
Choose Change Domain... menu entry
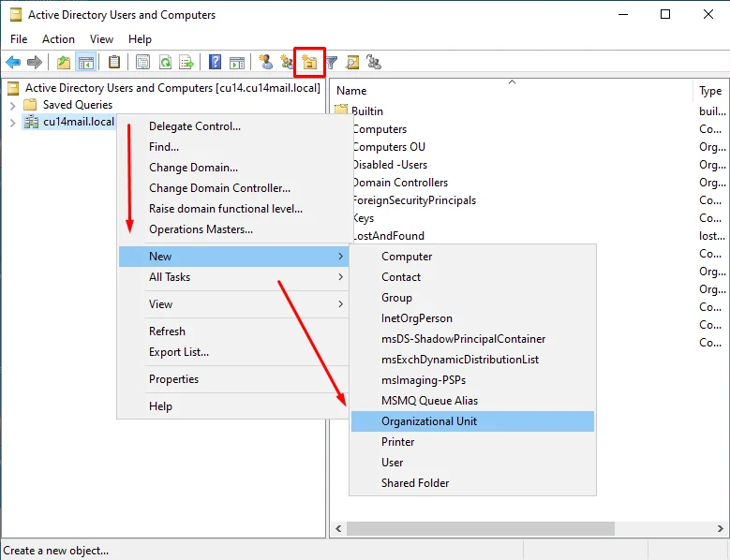pos(234,168)
